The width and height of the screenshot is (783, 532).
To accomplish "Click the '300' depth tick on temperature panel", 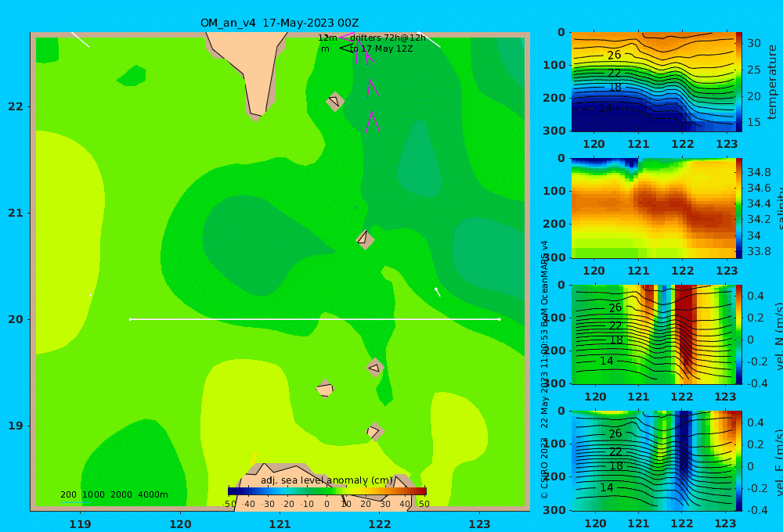I will pos(554,131).
